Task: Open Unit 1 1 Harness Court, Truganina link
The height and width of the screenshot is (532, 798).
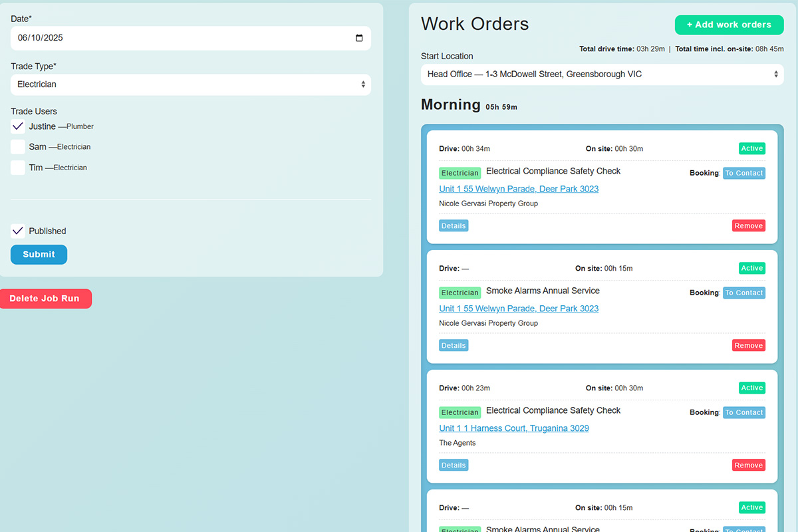Action: point(514,428)
